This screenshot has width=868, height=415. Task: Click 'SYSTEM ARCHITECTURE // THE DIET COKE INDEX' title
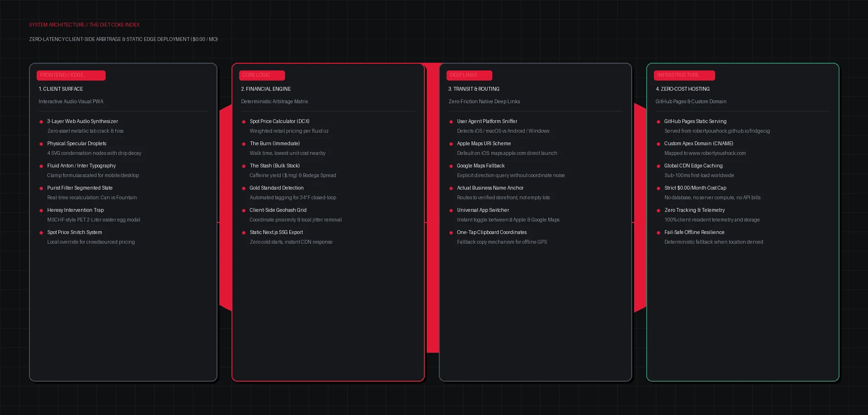click(x=84, y=25)
